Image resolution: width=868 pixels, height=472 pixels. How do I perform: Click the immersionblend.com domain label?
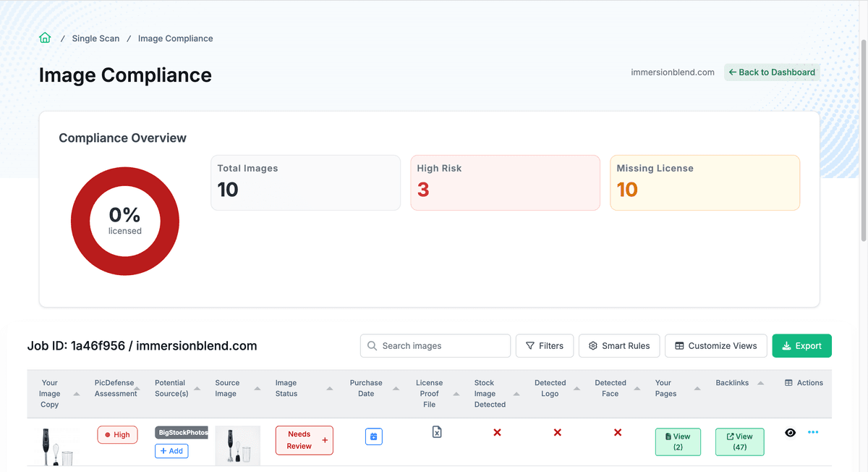coord(673,72)
